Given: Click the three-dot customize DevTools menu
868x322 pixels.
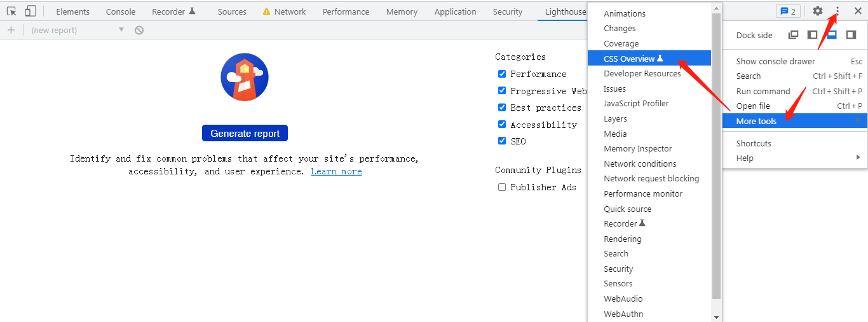Looking at the screenshot, I should coord(837,11).
